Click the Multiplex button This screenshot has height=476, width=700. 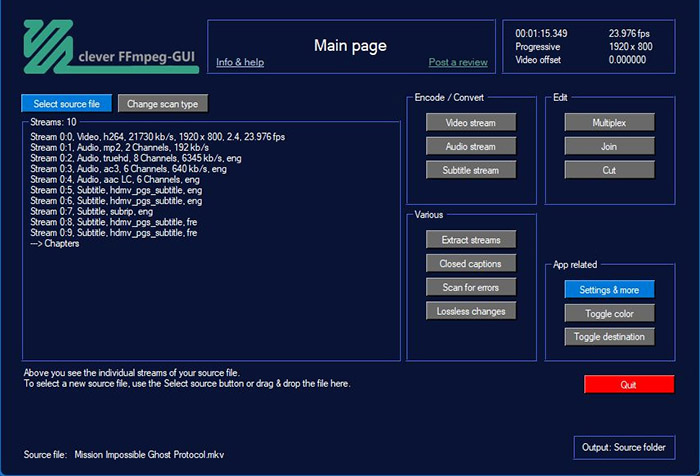(609, 122)
